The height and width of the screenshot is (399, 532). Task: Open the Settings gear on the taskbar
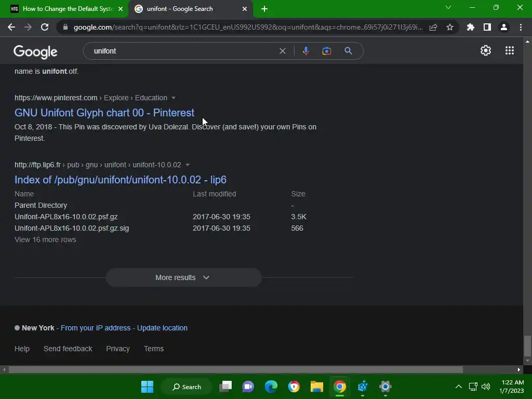385,387
